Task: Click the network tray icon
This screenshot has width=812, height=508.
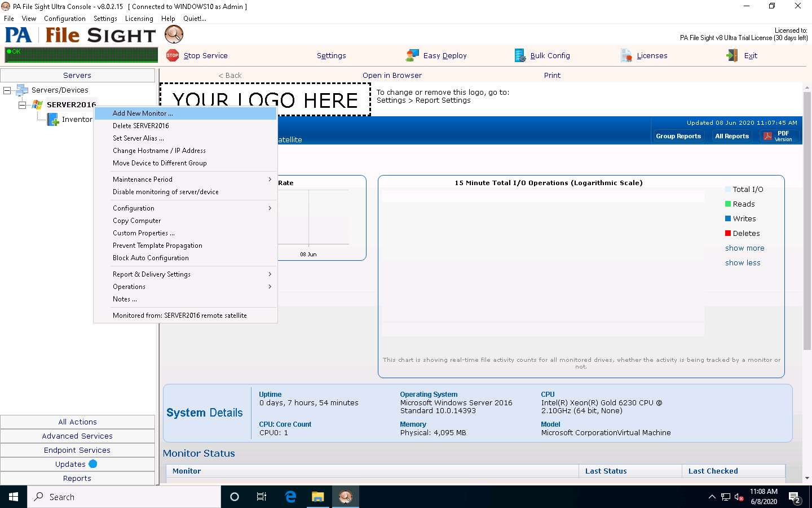Action: tap(726, 497)
